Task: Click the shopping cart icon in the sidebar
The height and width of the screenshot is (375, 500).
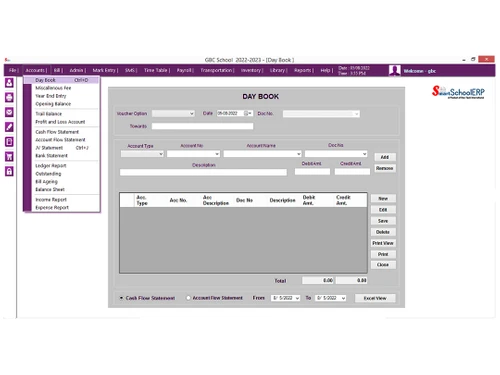Action: click(x=9, y=157)
